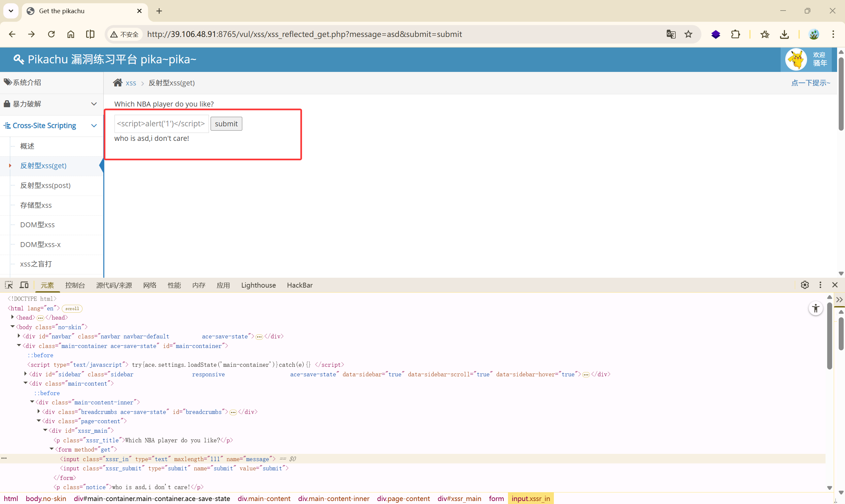The image size is (845, 504).
Task: Toggle device toolbar emulation icon
Action: point(24,285)
